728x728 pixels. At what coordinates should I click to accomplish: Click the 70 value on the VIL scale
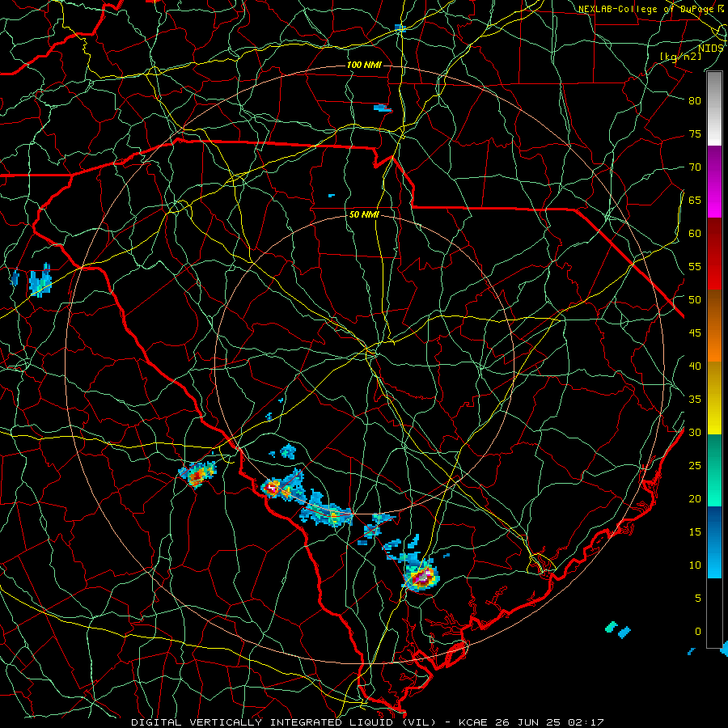pos(695,167)
